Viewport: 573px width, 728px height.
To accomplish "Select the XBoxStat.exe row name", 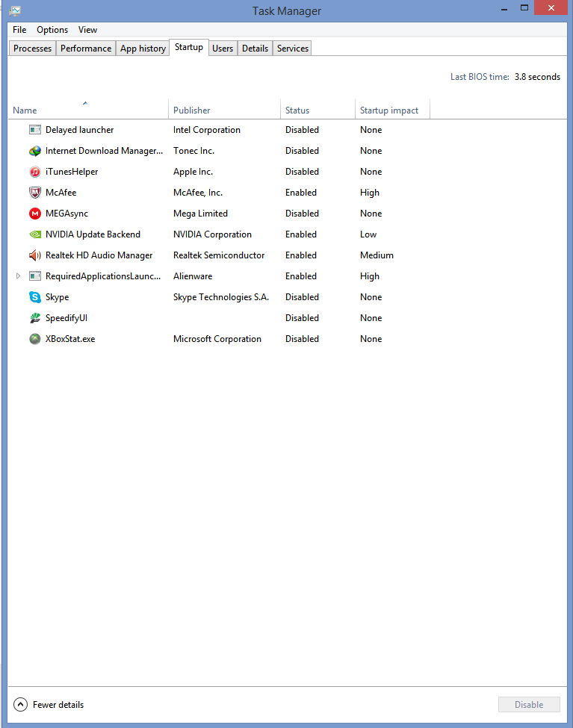I will coord(70,339).
